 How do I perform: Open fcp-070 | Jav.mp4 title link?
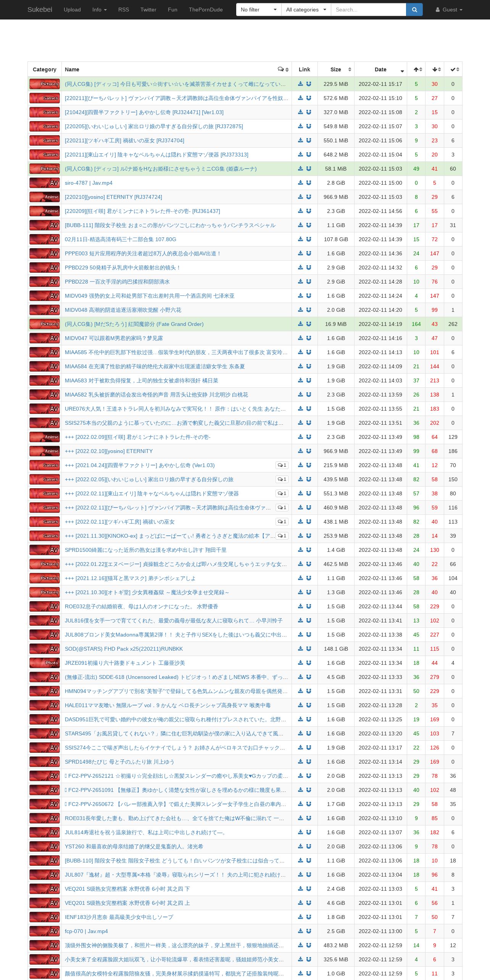coord(86,931)
